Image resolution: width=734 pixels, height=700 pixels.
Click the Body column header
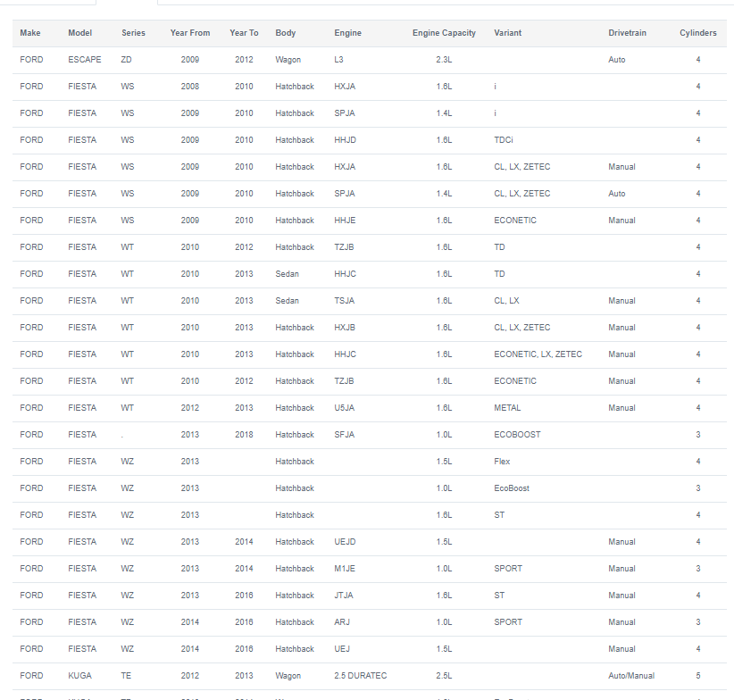[286, 33]
